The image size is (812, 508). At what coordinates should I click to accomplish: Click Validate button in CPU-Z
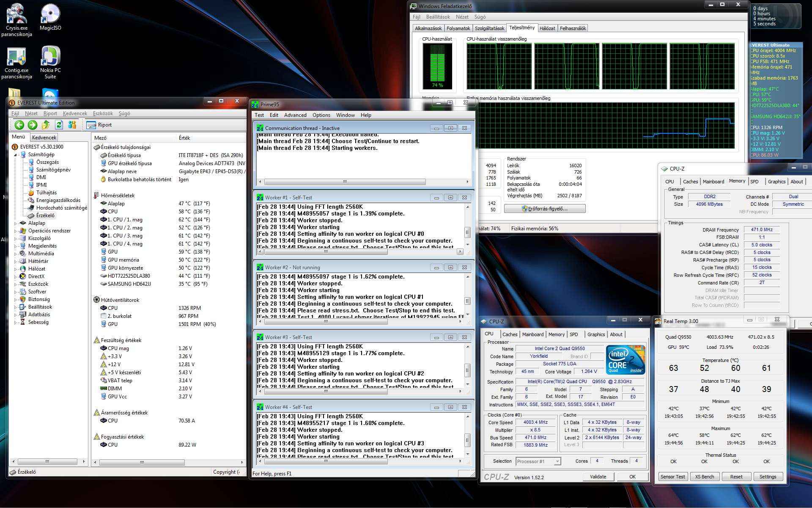598,477
